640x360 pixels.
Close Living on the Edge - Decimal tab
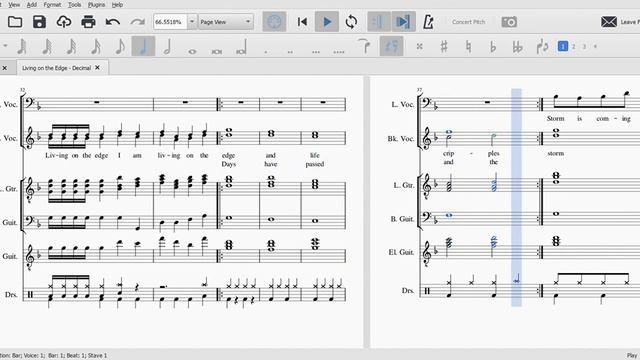click(98, 68)
